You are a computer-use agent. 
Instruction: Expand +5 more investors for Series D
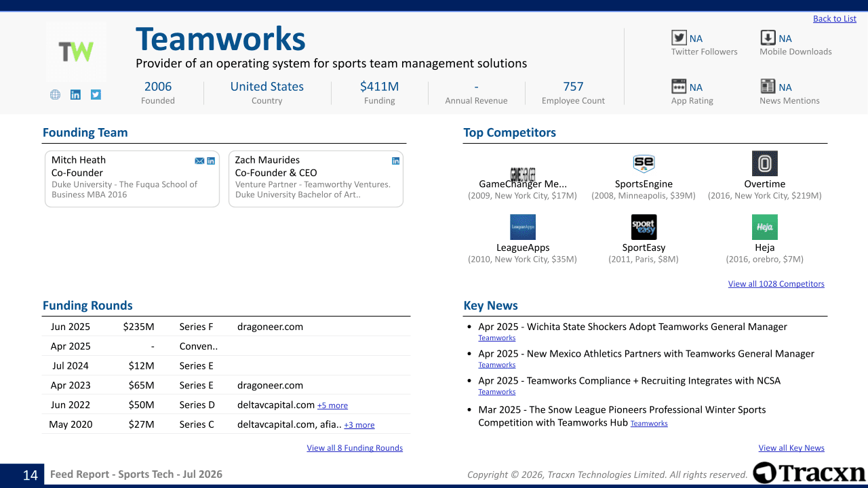pyautogui.click(x=332, y=405)
